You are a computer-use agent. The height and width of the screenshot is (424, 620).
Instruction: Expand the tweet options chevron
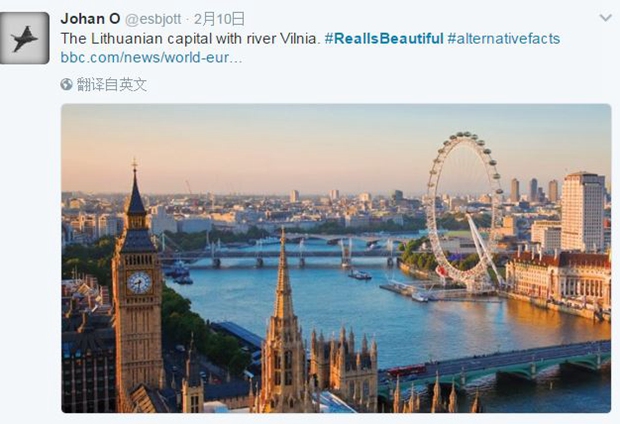pyautogui.click(x=605, y=18)
